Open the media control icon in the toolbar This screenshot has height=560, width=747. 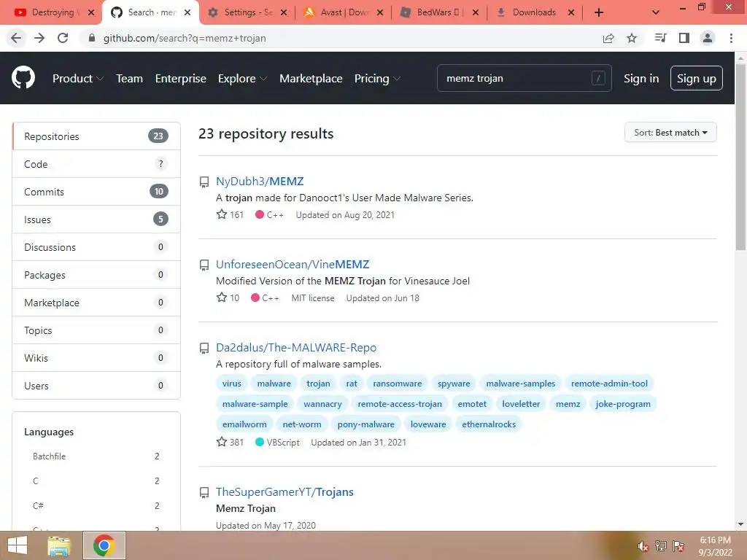tap(660, 38)
